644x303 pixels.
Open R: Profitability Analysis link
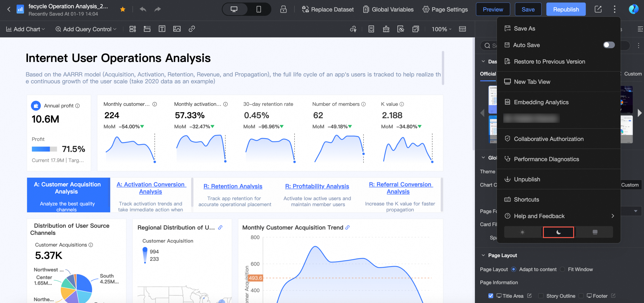[317, 186]
